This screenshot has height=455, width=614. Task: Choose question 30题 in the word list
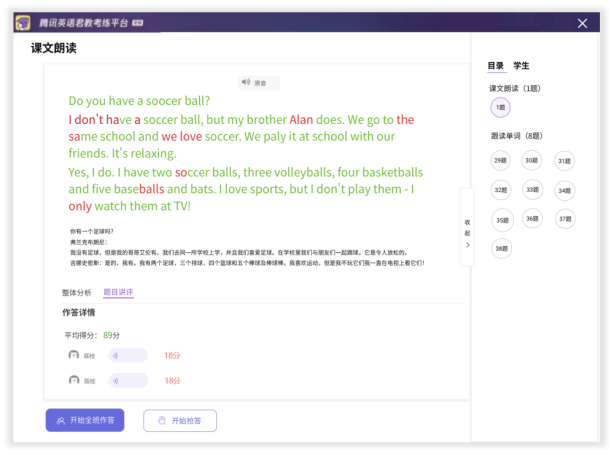[x=532, y=160]
